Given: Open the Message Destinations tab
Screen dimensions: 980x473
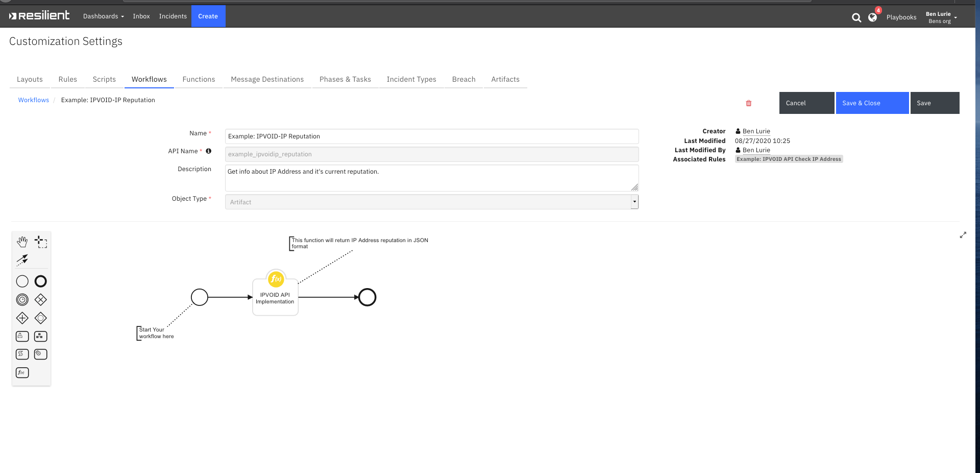Looking at the screenshot, I should pyautogui.click(x=267, y=79).
